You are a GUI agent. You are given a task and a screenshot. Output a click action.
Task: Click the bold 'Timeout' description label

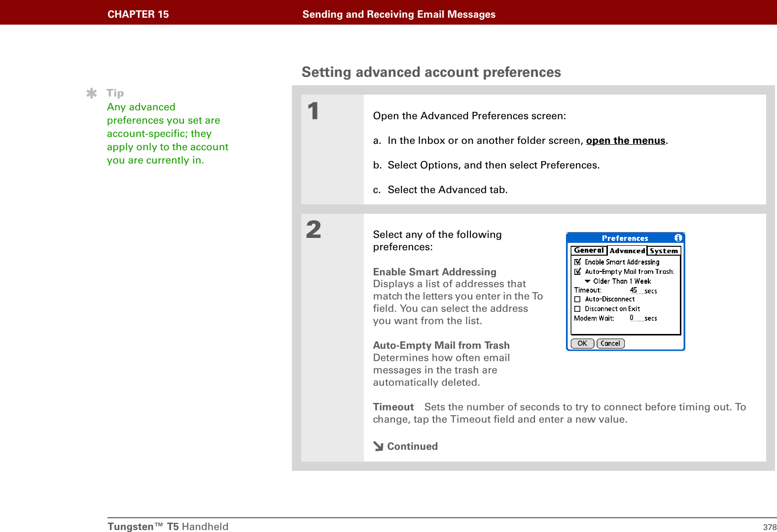[x=393, y=407]
